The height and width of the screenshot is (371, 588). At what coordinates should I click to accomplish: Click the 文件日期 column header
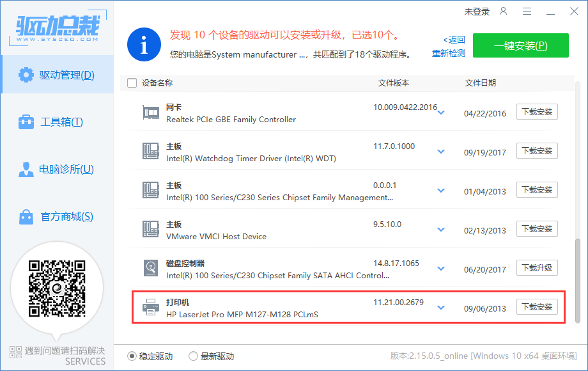click(x=481, y=83)
